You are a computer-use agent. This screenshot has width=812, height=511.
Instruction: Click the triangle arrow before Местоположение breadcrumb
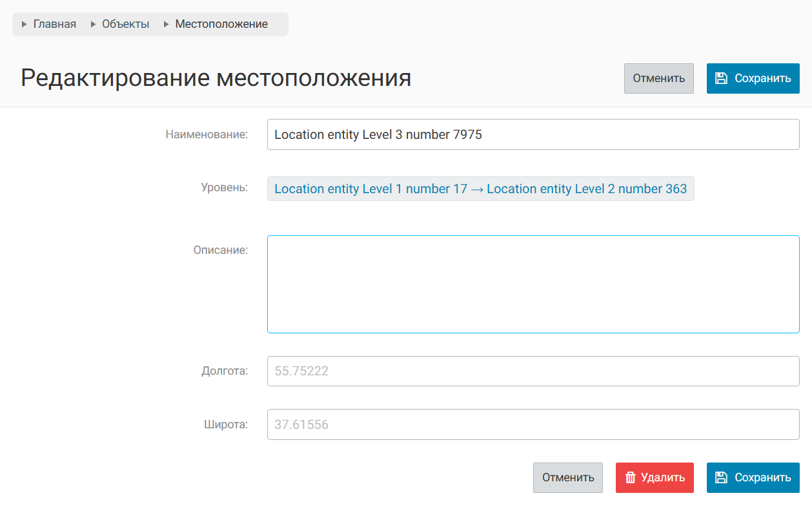(167, 25)
